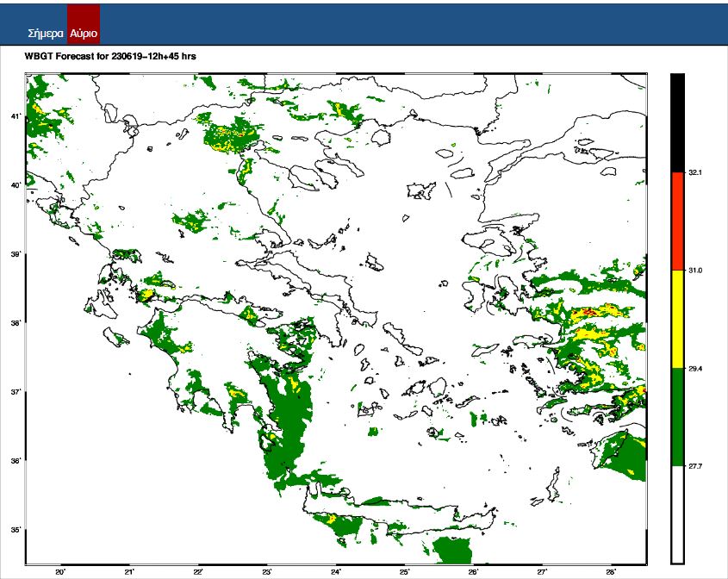Click the WBGT Forecast title text
728x579 pixels.
click(x=110, y=56)
